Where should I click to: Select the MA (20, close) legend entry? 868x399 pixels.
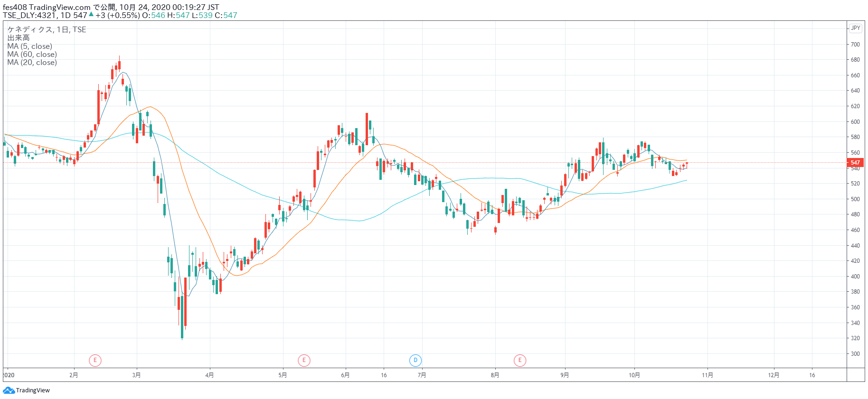32,63
